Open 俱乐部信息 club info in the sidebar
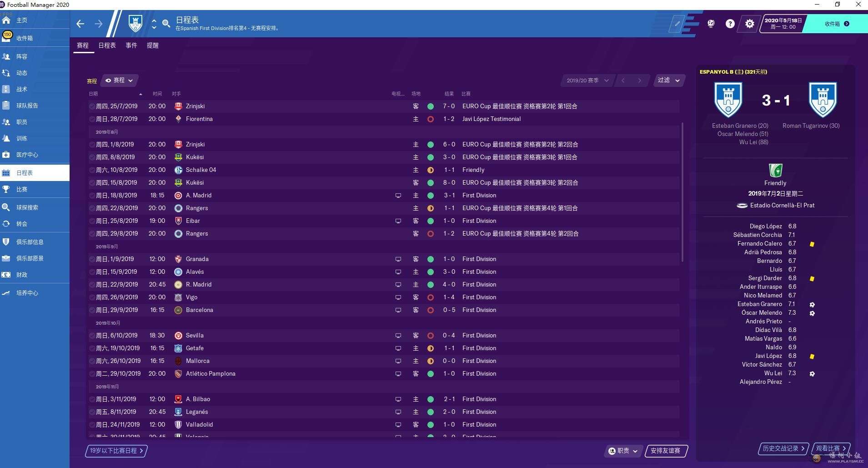The width and height of the screenshot is (868, 468). [35, 242]
